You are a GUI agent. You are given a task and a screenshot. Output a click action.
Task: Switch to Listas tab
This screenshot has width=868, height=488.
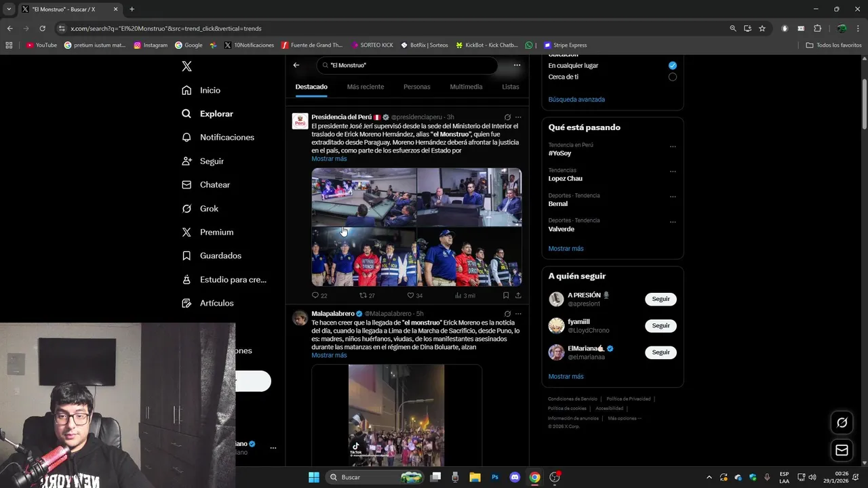(x=511, y=87)
